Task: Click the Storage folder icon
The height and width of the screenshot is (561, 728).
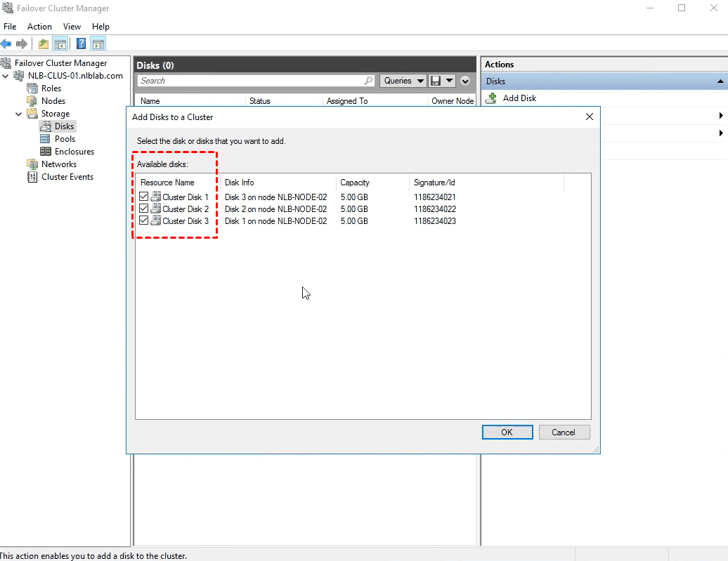Action: pyautogui.click(x=32, y=113)
